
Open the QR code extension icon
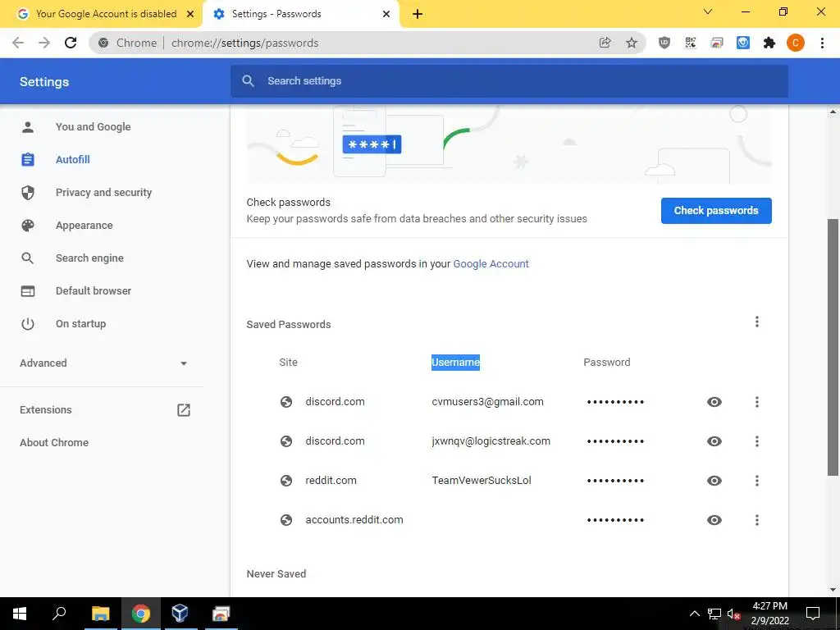click(691, 43)
